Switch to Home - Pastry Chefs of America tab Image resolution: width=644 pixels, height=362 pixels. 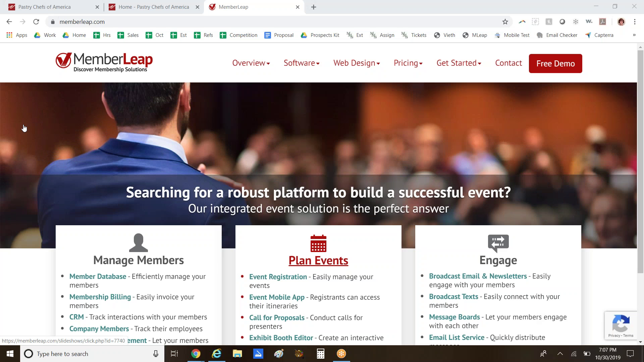[x=154, y=7]
